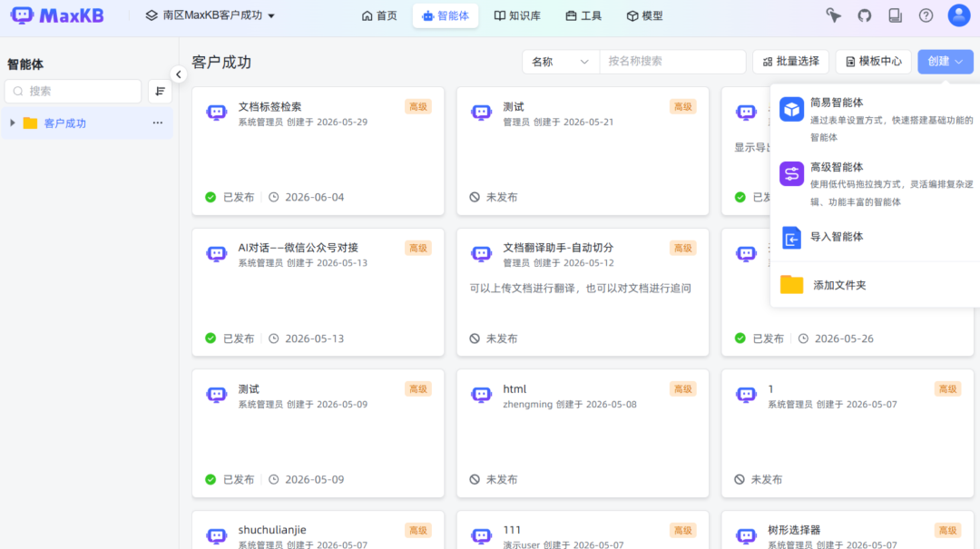980x549 pixels.
Task: Open the AI对话——微信公众号对接 card
Action: tap(318, 292)
